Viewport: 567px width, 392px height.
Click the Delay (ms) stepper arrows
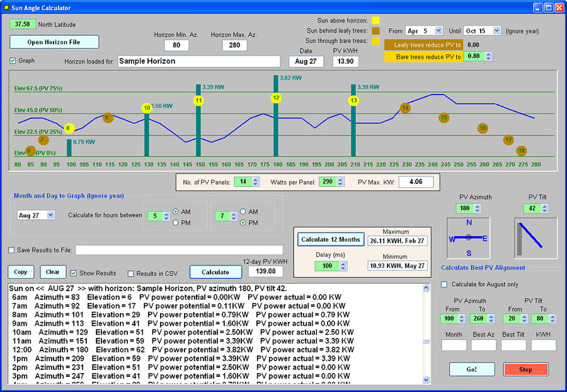(343, 266)
